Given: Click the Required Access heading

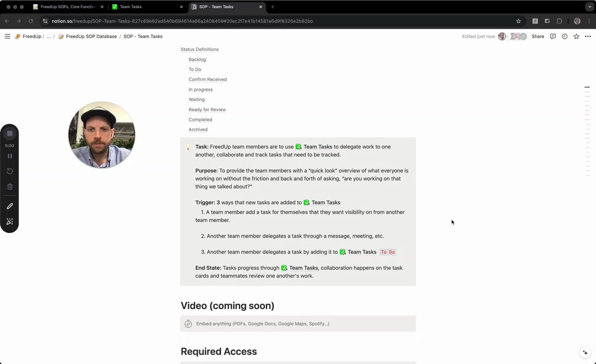Looking at the screenshot, I should point(219,351).
